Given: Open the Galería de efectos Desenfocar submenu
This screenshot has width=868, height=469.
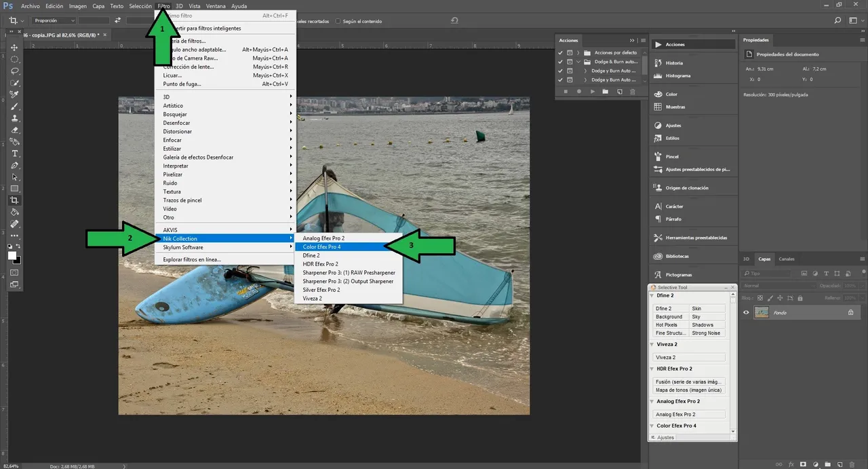Looking at the screenshot, I should pyautogui.click(x=226, y=157).
